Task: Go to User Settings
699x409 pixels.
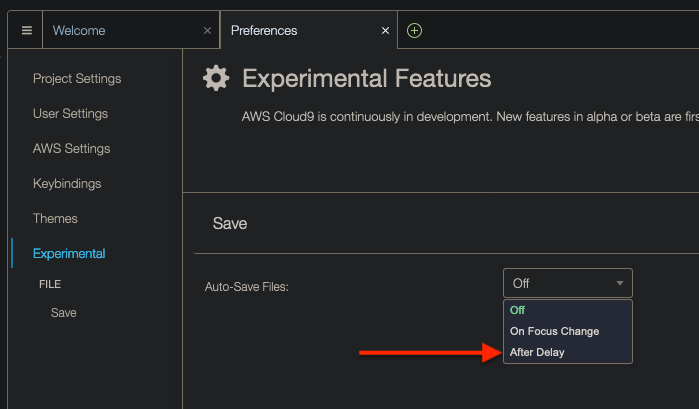Action: pos(70,114)
